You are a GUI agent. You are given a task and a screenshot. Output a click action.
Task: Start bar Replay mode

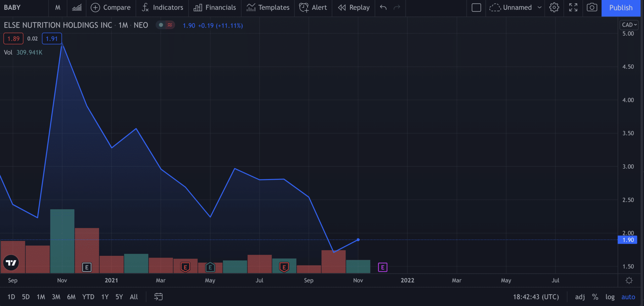[354, 8]
